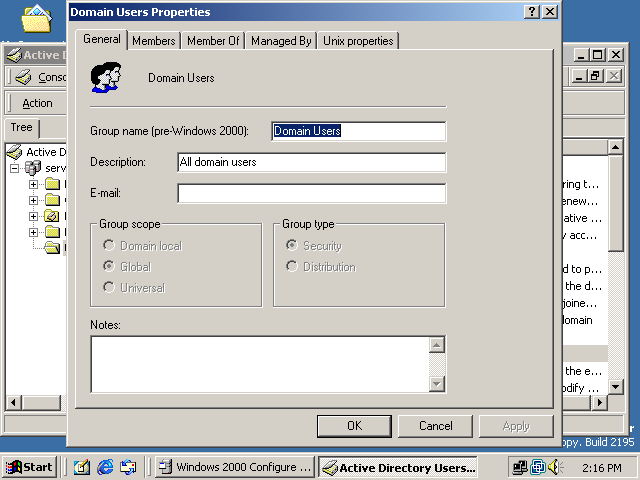Click the Tree tab in Active Directory window
The image size is (640, 480).
click(x=22, y=127)
